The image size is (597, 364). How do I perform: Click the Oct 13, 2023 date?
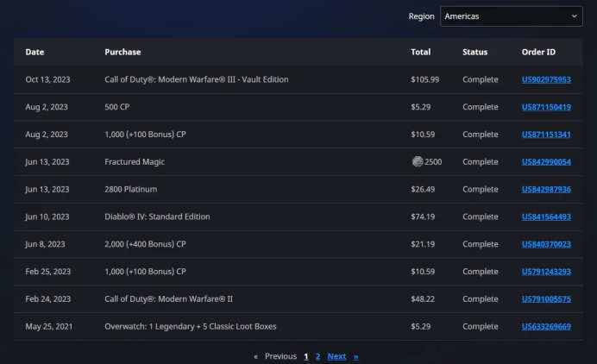[47, 79]
